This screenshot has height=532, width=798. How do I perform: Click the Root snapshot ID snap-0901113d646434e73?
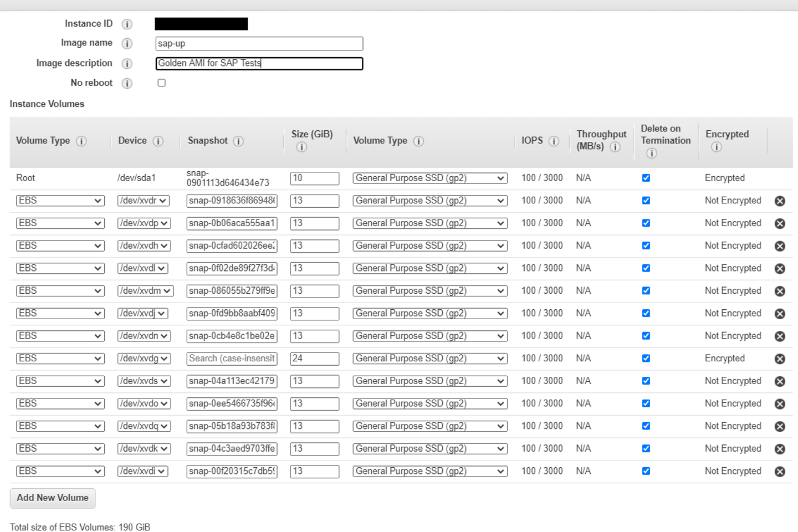pyautogui.click(x=228, y=178)
